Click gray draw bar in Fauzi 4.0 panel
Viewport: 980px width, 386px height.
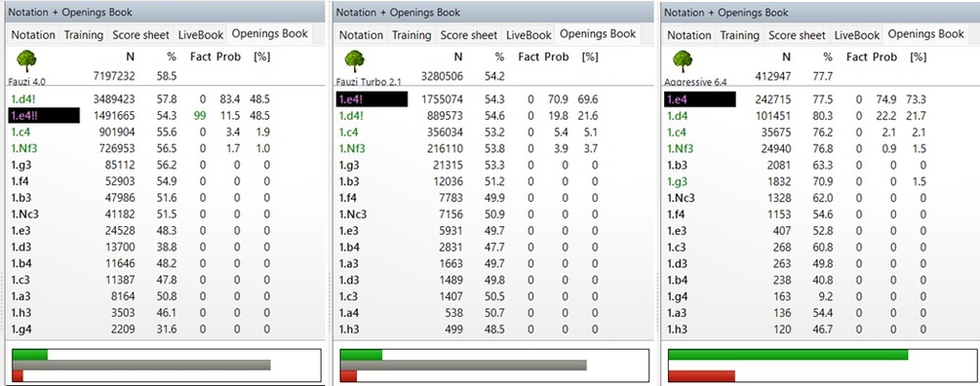click(x=141, y=365)
